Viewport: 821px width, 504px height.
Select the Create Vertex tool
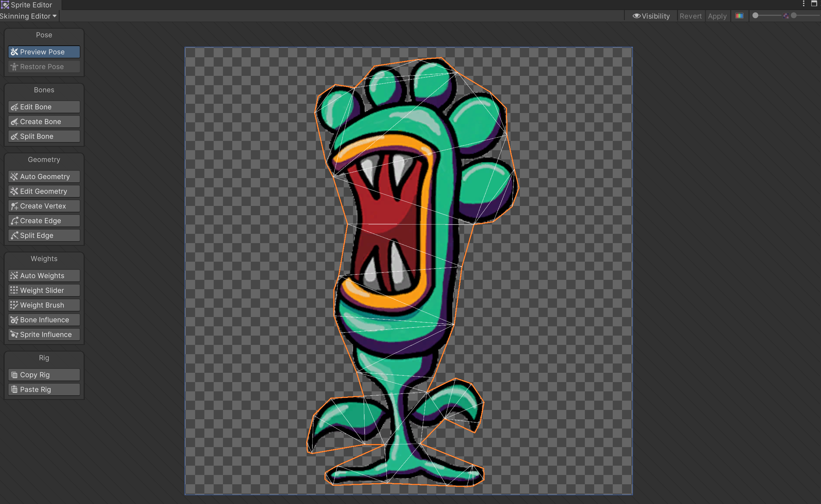click(43, 206)
